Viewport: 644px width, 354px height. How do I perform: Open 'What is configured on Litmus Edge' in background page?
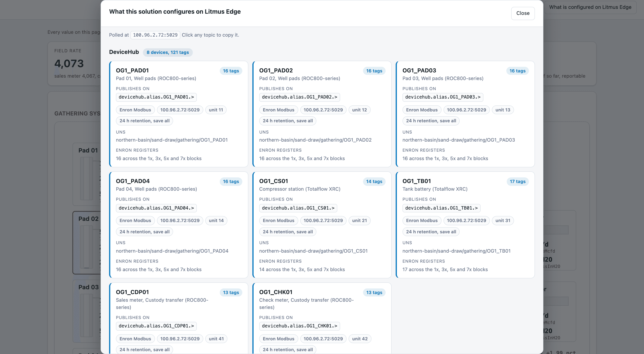tap(590, 7)
